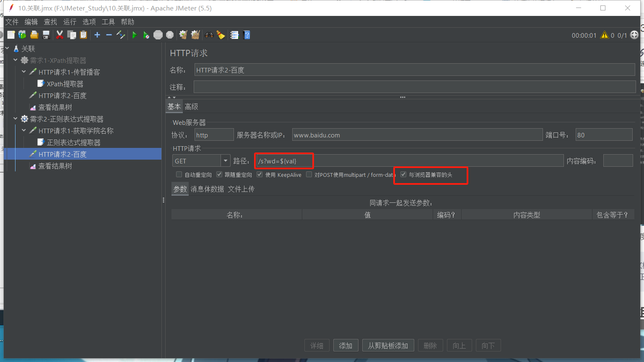Viewport: 644px width, 362px height.
Task: Open the Function Helper dialog icon
Action: point(234,35)
